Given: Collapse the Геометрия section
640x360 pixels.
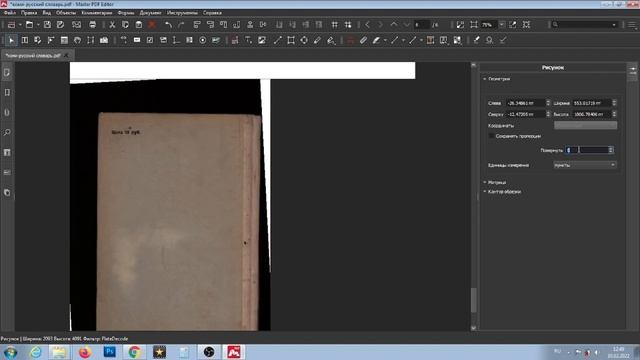Looking at the screenshot, I should [485, 79].
